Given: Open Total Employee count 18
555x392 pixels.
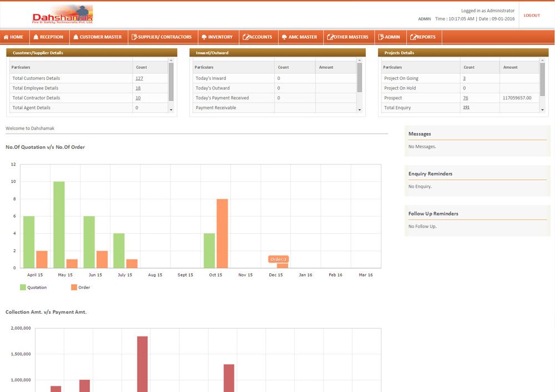Looking at the screenshot, I should point(138,88).
